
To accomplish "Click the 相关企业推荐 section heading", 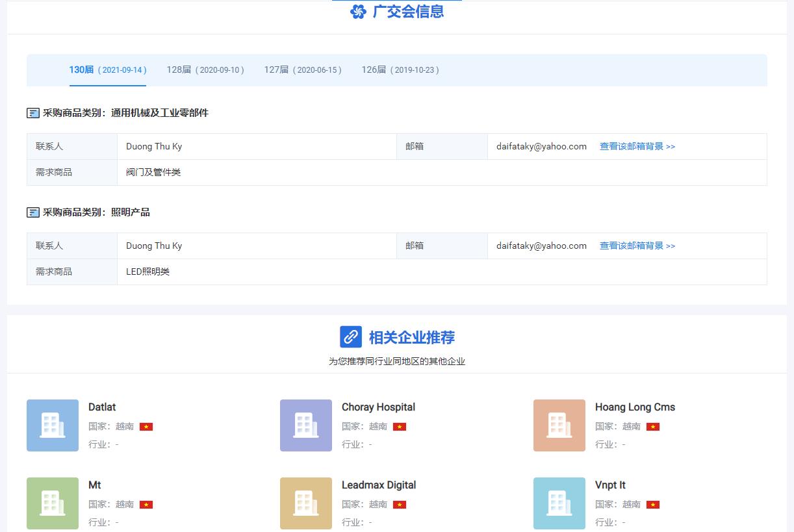I will click(x=412, y=337).
